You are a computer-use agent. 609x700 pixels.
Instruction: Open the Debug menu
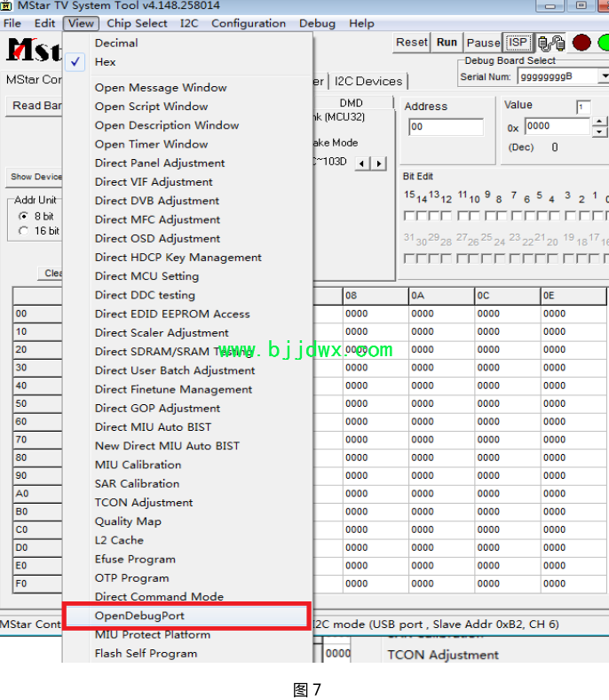tap(317, 23)
